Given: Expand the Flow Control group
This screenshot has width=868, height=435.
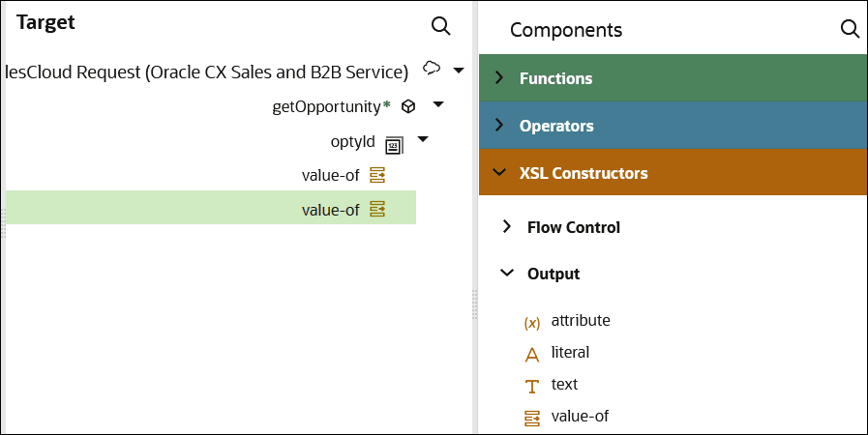Looking at the screenshot, I should point(507,227).
